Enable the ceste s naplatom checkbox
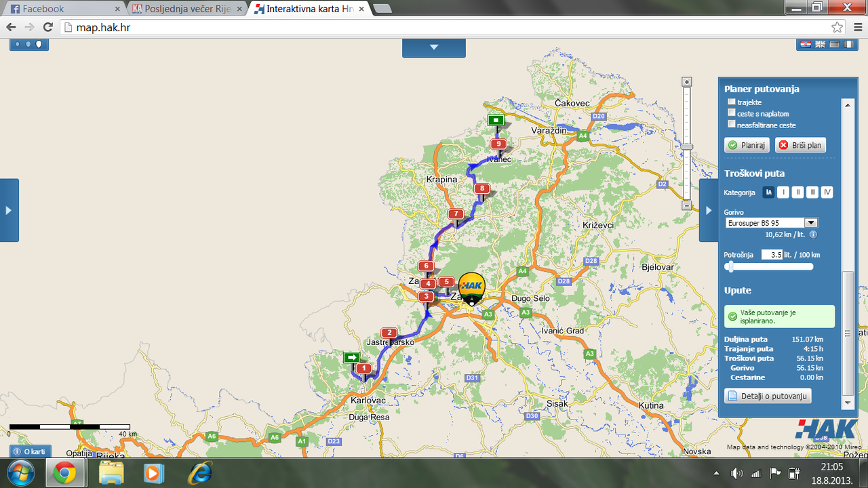Screen dimensions: 868x488 pyautogui.click(x=732, y=113)
